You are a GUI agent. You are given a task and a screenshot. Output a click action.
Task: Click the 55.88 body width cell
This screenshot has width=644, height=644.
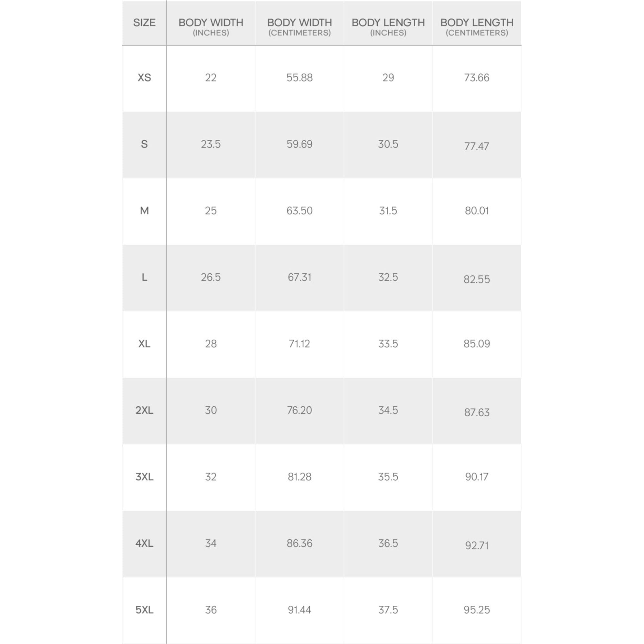[x=299, y=78]
